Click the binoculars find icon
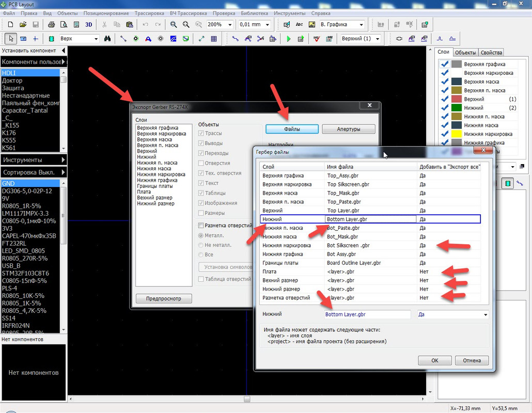The height and width of the screenshot is (413, 532). [x=107, y=39]
